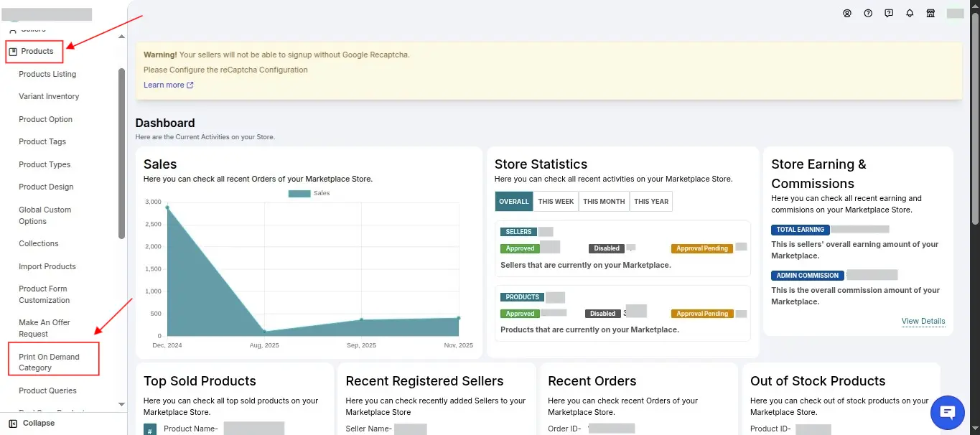Open Global Custom Options
This screenshot has height=435, width=980.
pos(45,215)
